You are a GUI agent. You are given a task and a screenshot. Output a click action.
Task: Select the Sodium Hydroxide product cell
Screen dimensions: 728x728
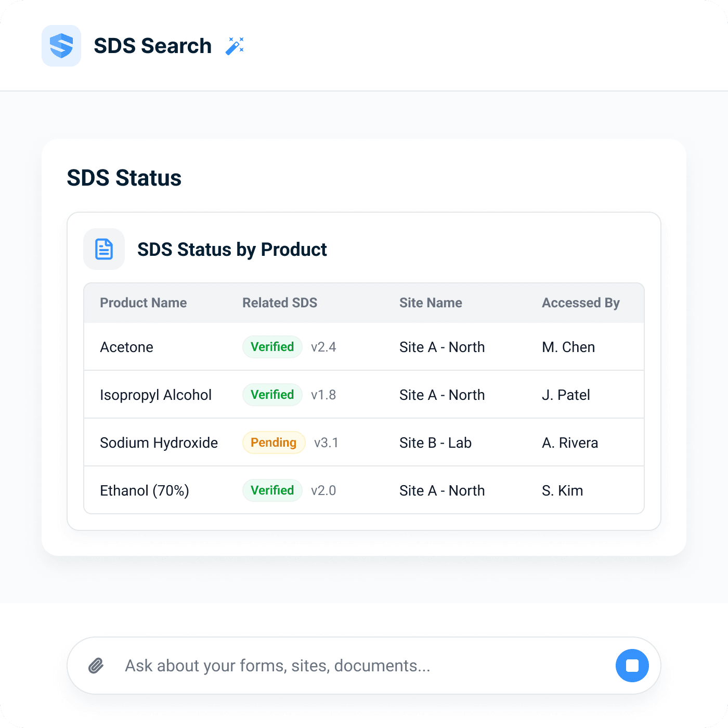(x=159, y=443)
